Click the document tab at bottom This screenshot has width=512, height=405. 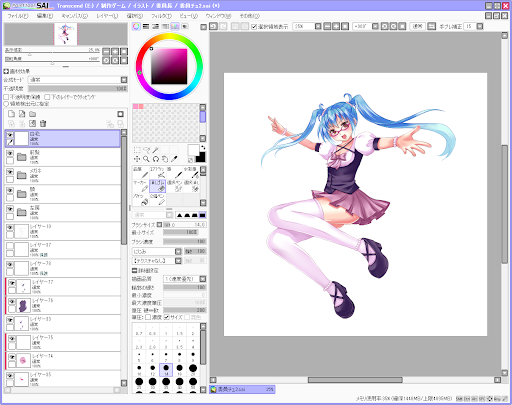click(242, 389)
